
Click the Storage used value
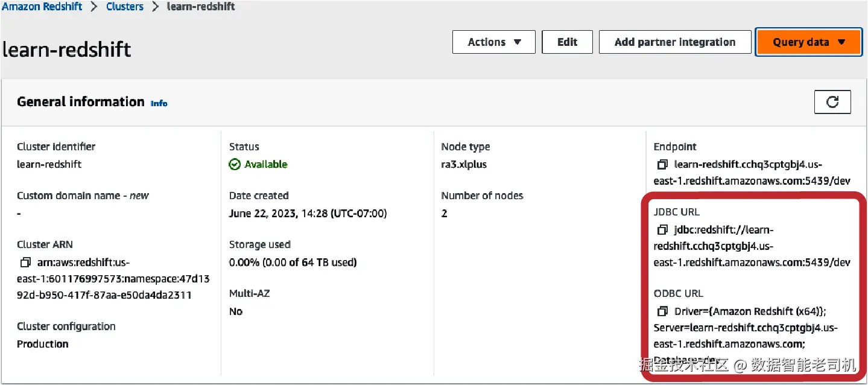pos(293,262)
